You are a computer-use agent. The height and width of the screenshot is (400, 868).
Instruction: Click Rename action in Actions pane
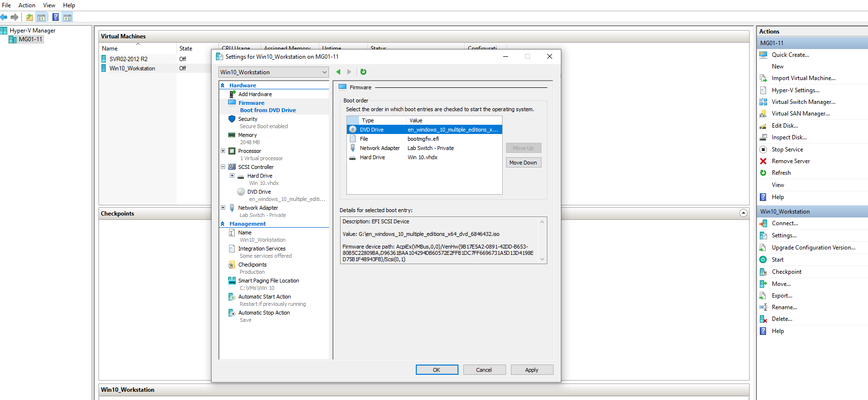point(784,307)
